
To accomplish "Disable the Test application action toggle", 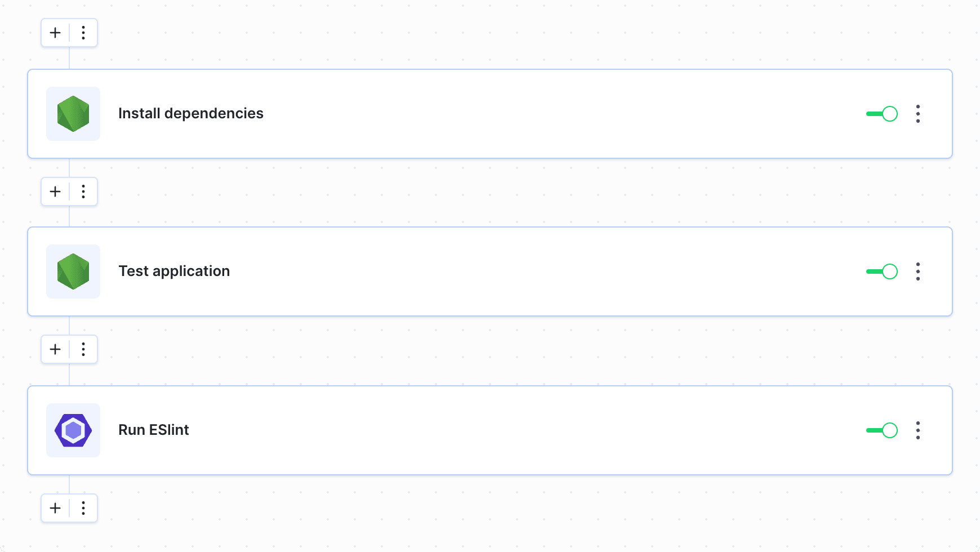I will coord(882,271).
